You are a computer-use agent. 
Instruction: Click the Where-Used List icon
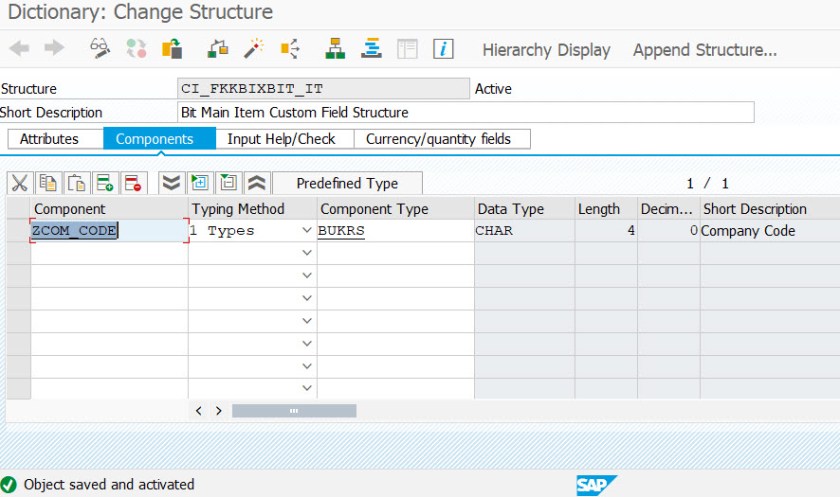point(290,49)
